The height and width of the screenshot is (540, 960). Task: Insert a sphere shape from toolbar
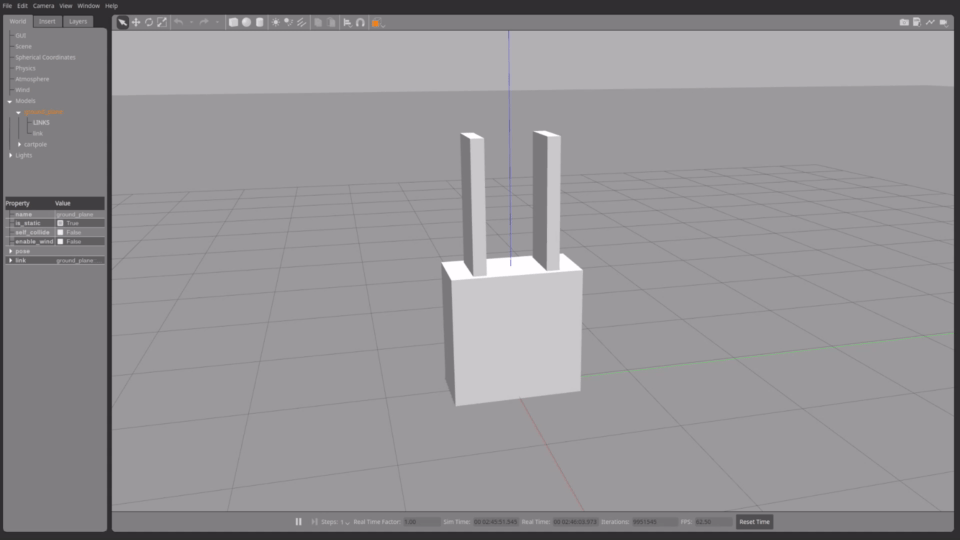(246, 23)
